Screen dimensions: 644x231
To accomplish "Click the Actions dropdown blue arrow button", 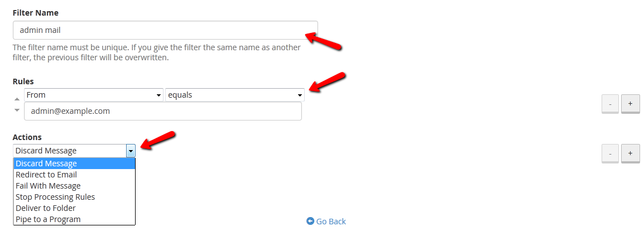I will pos(131,151).
